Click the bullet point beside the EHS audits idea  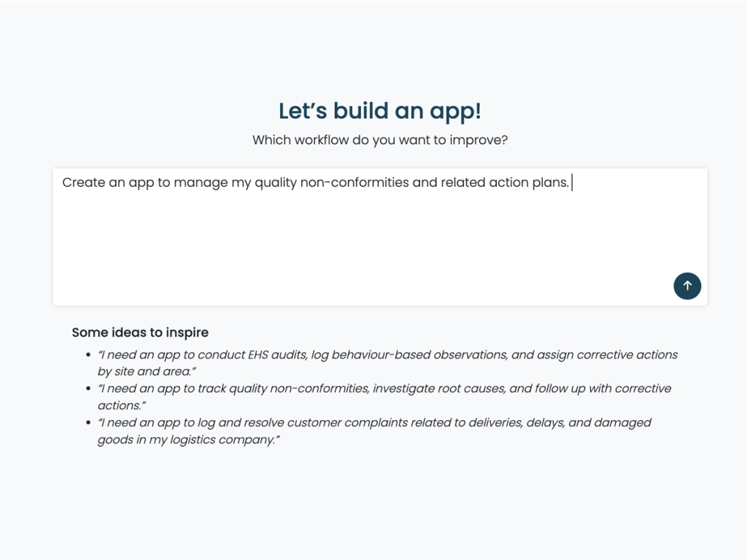[88, 355]
